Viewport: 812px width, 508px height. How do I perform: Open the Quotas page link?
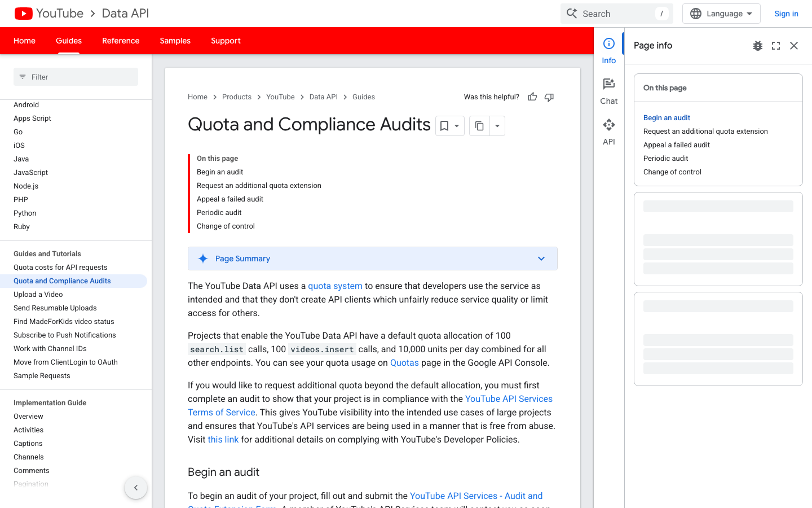[x=404, y=363]
